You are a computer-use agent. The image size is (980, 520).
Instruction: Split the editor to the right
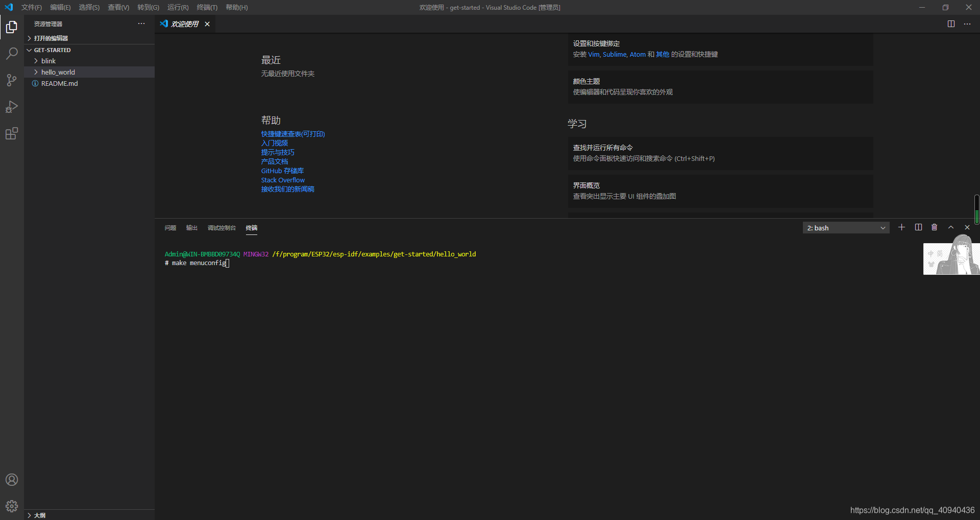point(951,24)
